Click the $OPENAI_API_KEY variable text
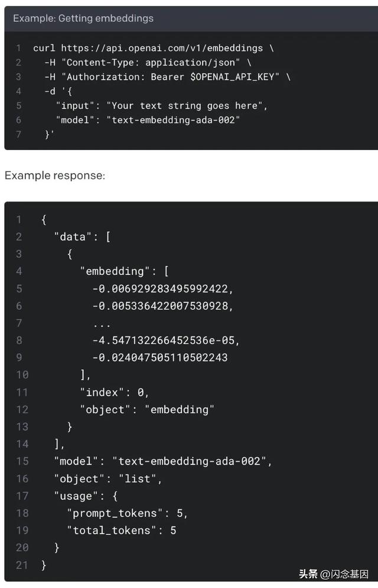The image size is (378, 588). [x=232, y=77]
